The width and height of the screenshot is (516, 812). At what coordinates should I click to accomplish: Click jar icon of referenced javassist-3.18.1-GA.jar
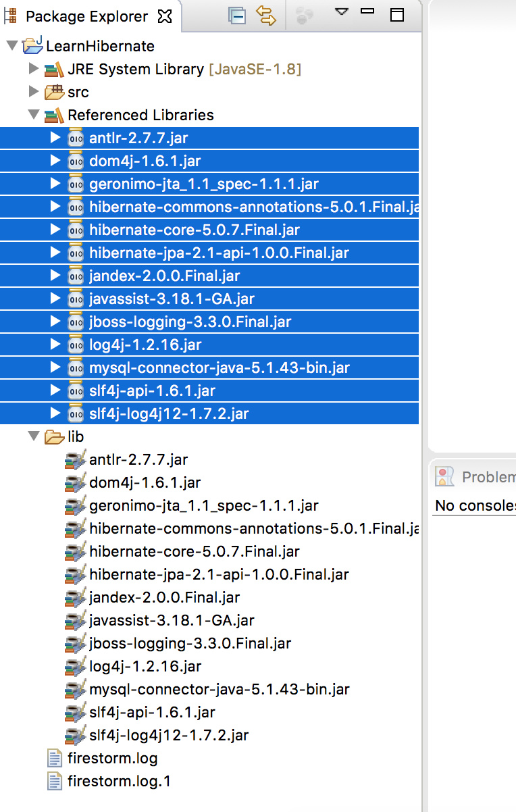[x=76, y=299]
